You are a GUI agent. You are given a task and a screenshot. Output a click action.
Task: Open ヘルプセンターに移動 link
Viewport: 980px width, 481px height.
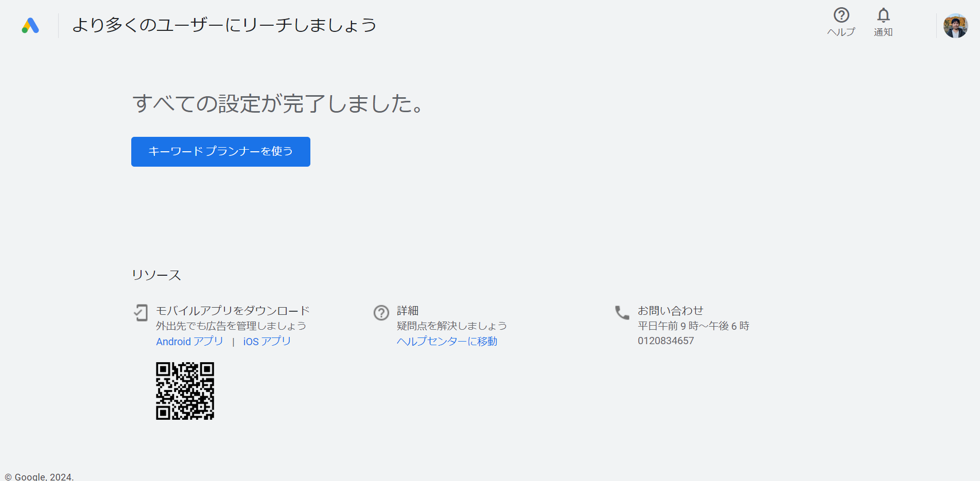(447, 342)
